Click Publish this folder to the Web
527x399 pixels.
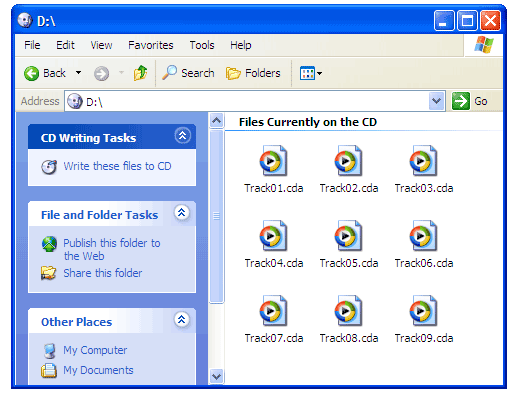point(112,249)
